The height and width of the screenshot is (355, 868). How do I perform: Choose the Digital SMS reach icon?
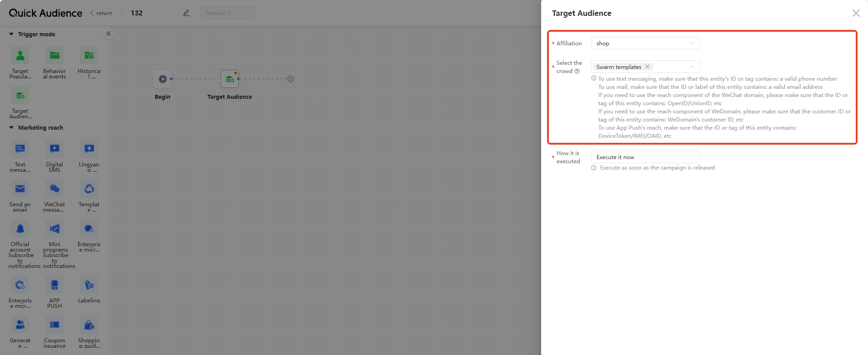pos(54,149)
